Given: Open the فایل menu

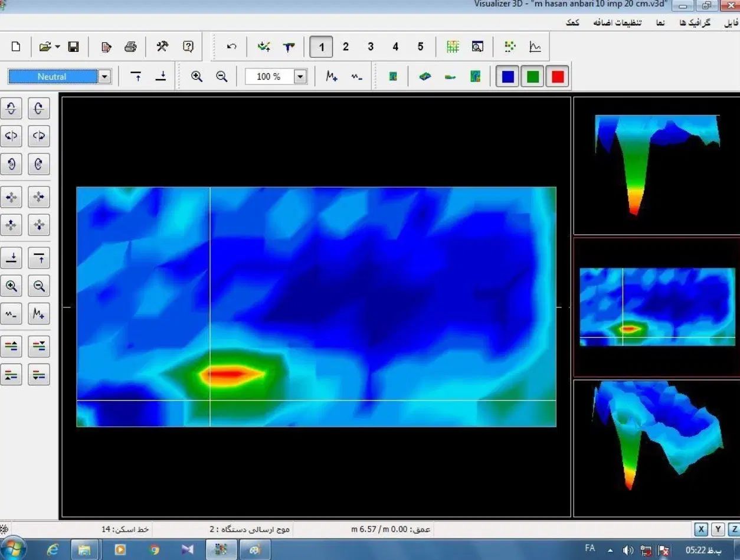Looking at the screenshot, I should point(731,23).
